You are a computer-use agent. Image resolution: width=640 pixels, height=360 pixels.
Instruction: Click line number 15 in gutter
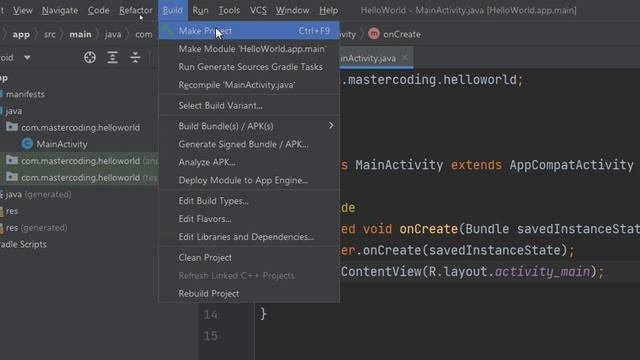coord(210,336)
